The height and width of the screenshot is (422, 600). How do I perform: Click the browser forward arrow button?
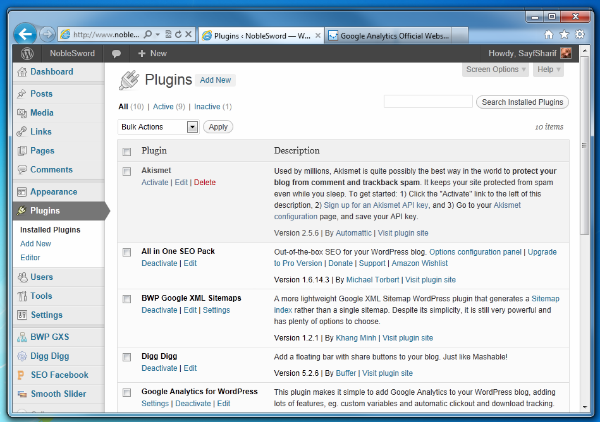(x=47, y=35)
